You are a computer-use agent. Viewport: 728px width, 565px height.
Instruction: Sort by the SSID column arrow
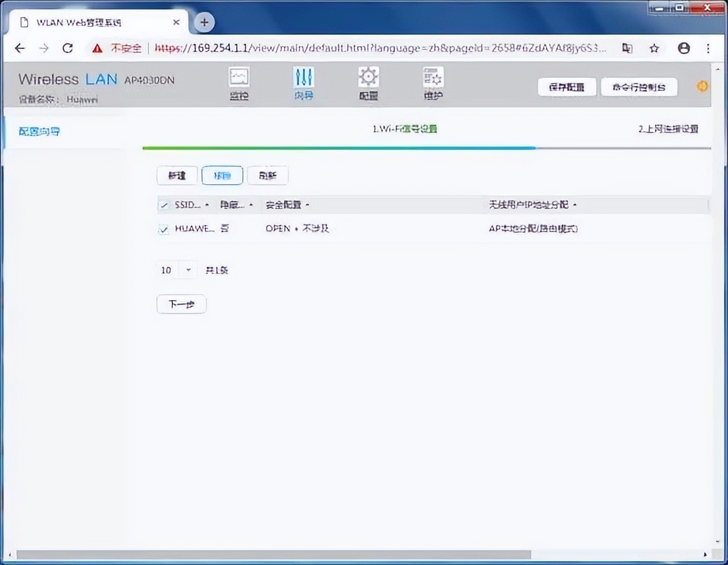click(207, 205)
